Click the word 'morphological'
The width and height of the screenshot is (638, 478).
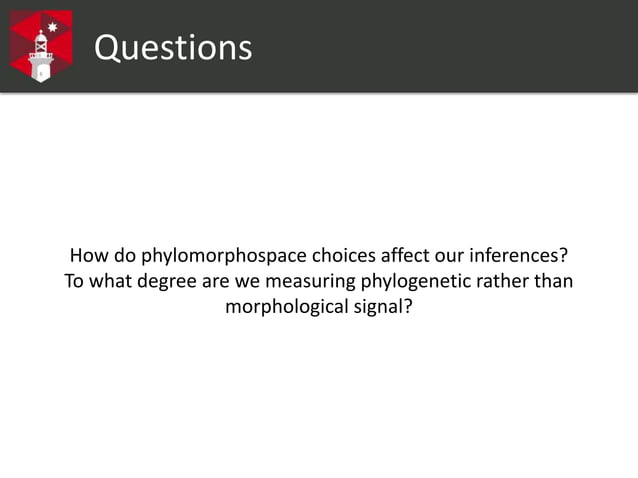click(287, 307)
